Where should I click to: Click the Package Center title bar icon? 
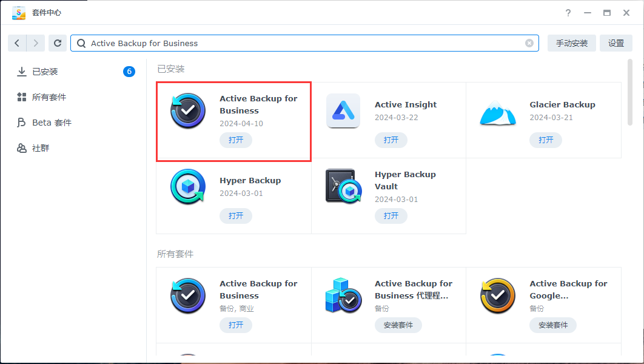(17, 12)
